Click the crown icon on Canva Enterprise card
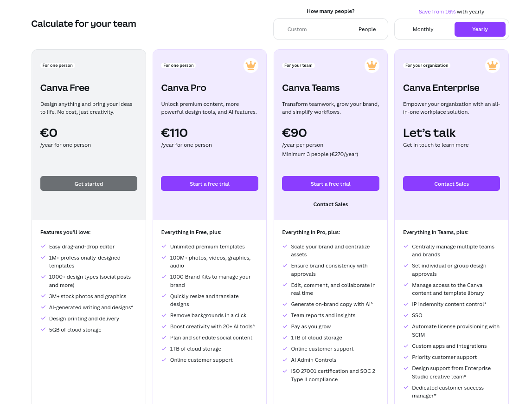Viewport: 532px width, 404px height. coord(493,65)
